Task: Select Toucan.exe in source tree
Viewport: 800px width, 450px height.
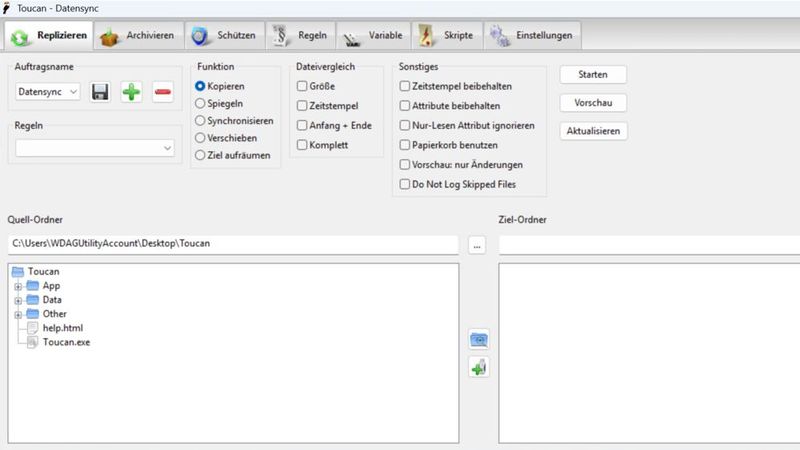Action: [66, 342]
